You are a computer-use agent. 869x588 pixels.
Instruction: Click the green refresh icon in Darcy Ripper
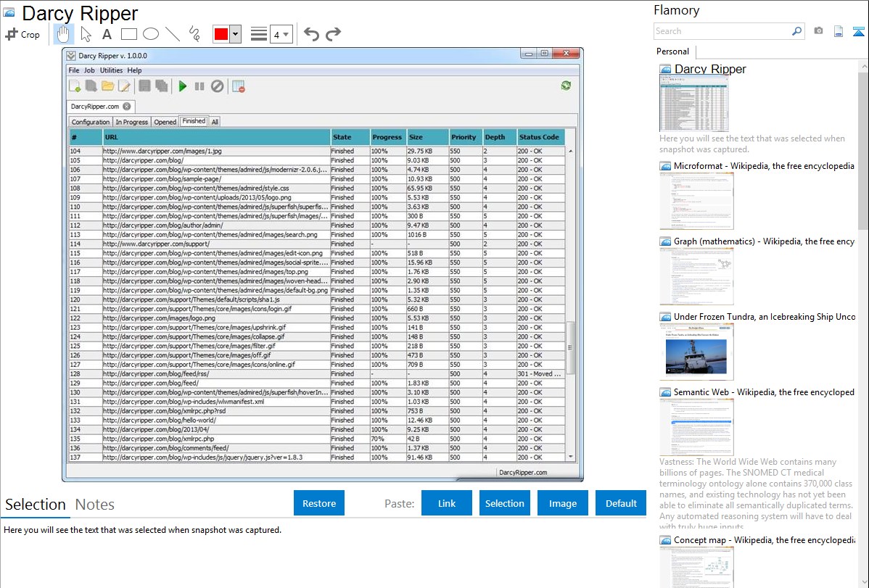click(x=566, y=86)
